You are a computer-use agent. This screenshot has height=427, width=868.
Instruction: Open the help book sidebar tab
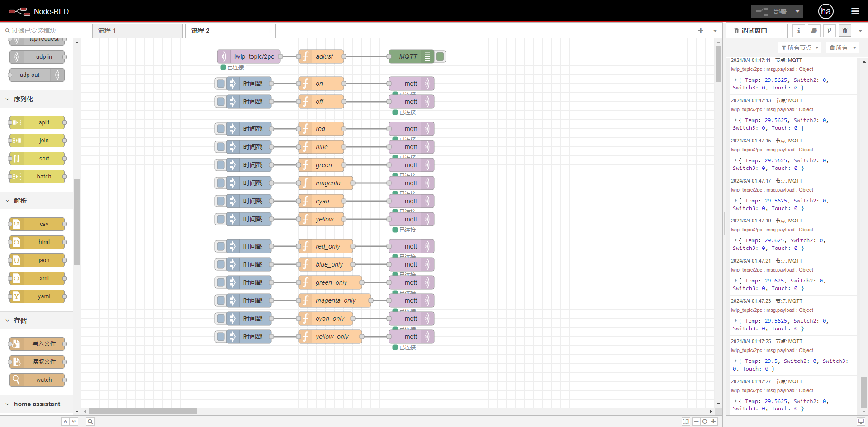click(x=814, y=31)
